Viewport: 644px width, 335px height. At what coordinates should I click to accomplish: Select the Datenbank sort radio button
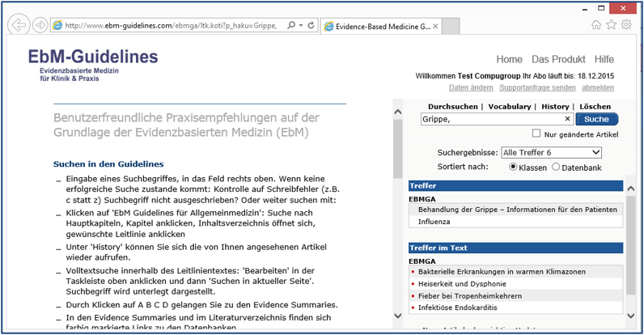tap(556, 167)
